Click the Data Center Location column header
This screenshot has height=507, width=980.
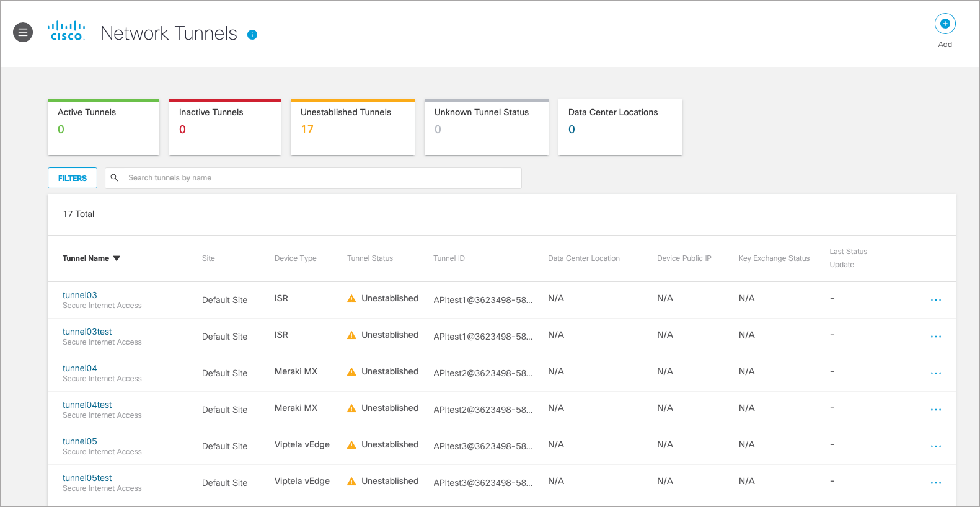(x=584, y=258)
